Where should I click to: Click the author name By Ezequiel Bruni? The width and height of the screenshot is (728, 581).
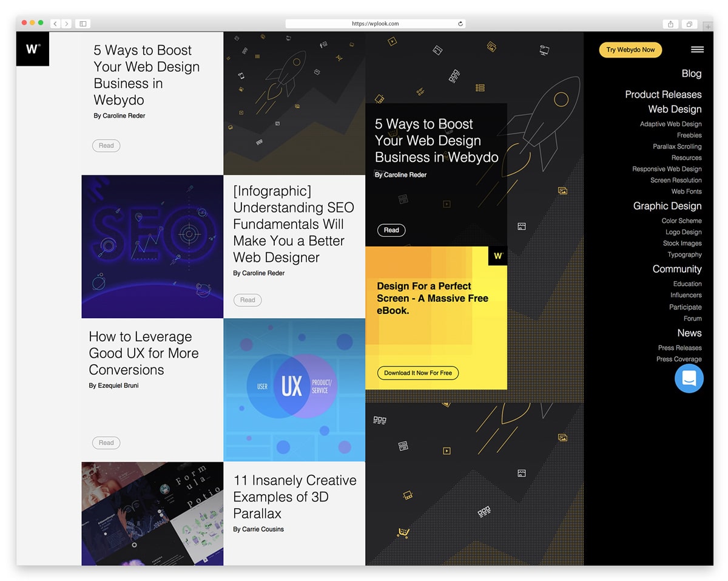point(113,386)
